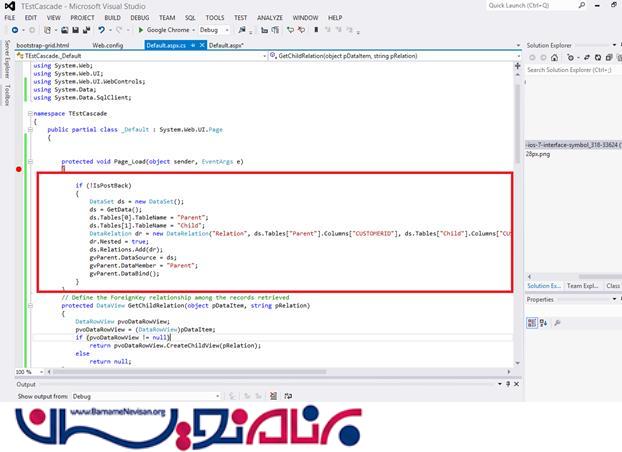
Task: Switch to the bootstrap-grid.html tab
Action: 42,46
